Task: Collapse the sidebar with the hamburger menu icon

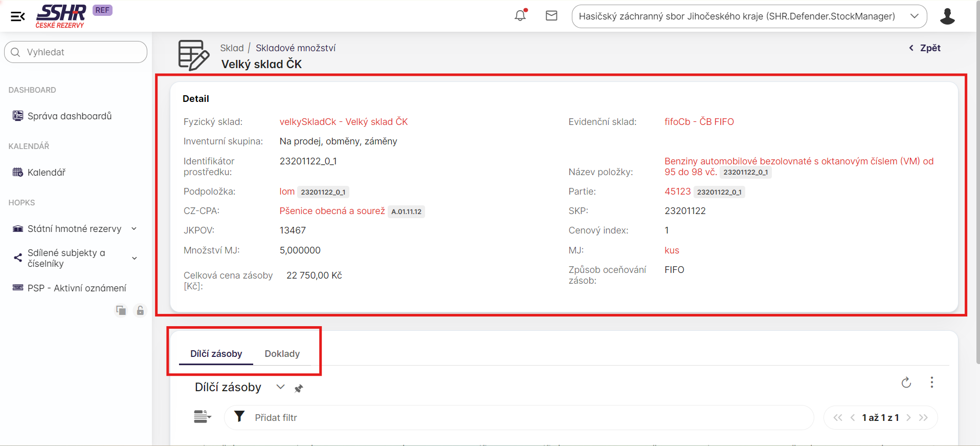Action: click(18, 16)
